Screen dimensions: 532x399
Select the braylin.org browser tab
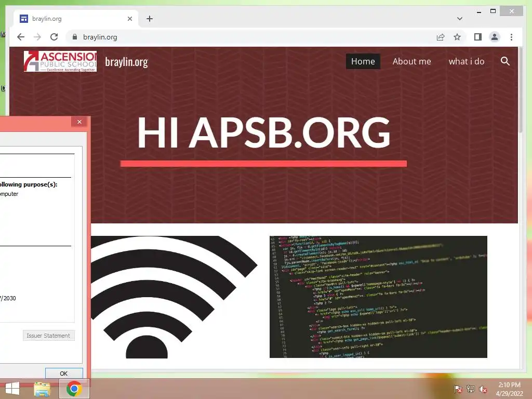pos(76,19)
